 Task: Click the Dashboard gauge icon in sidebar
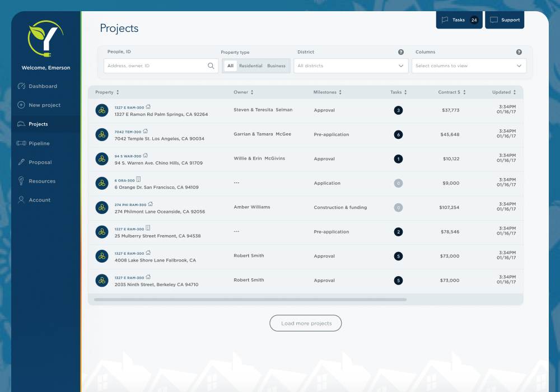[21, 86]
